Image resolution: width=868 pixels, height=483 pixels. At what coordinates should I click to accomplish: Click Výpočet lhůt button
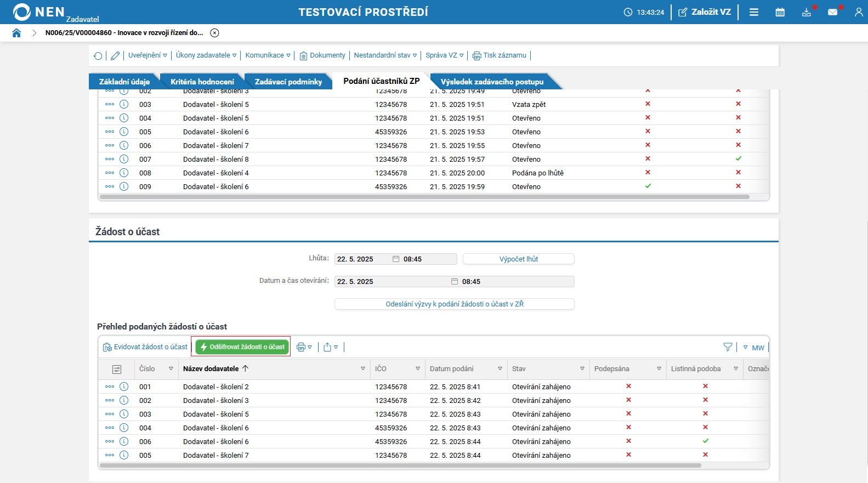519,259
